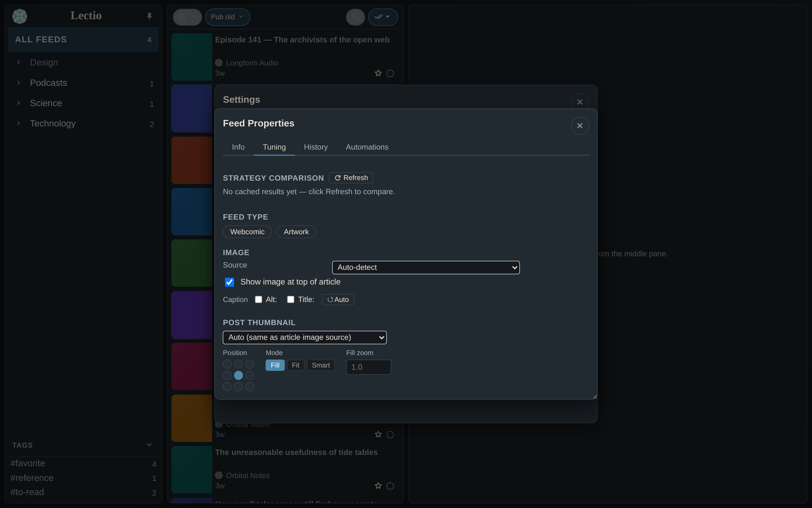The height and width of the screenshot is (508, 812).
Task: Set thumbnail position to bottom-right
Action: pos(250,387)
